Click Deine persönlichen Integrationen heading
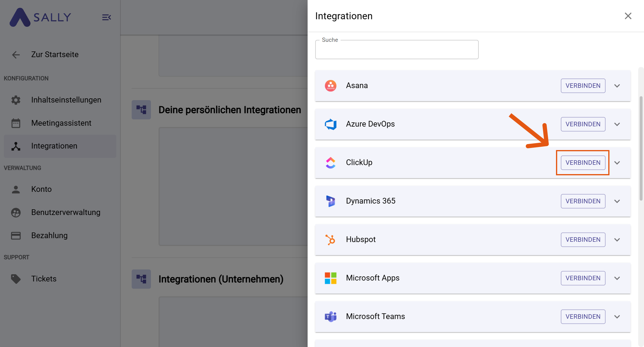This screenshot has height=347, width=644. (230, 110)
